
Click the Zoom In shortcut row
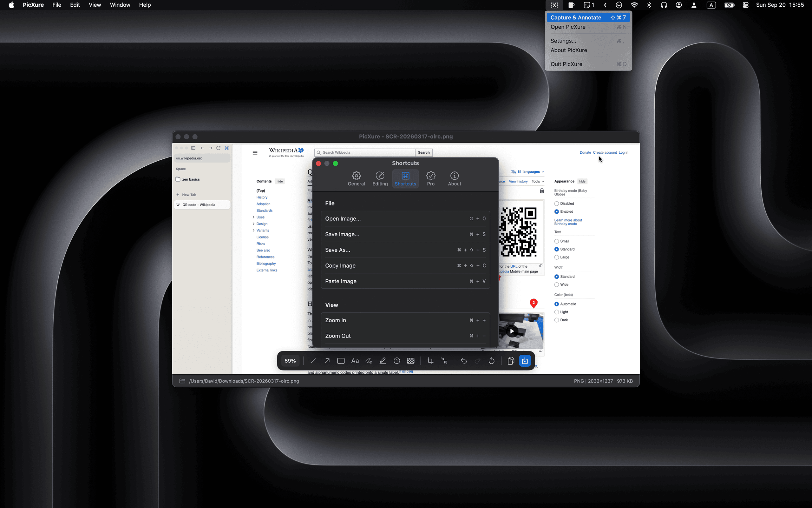(405, 321)
